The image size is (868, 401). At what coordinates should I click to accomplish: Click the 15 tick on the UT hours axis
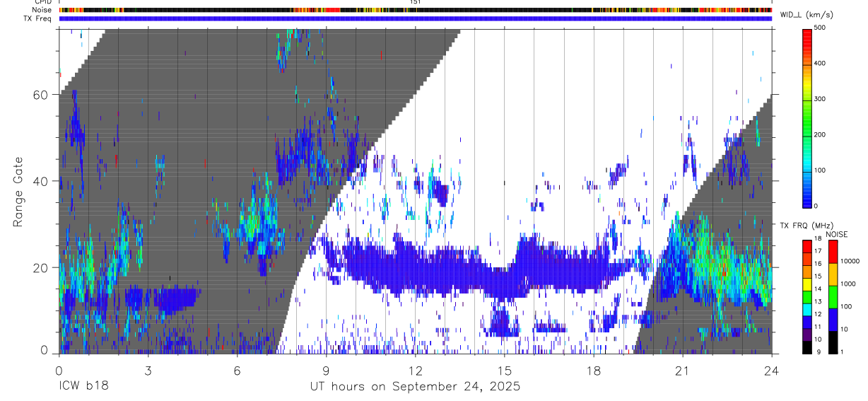point(504,370)
